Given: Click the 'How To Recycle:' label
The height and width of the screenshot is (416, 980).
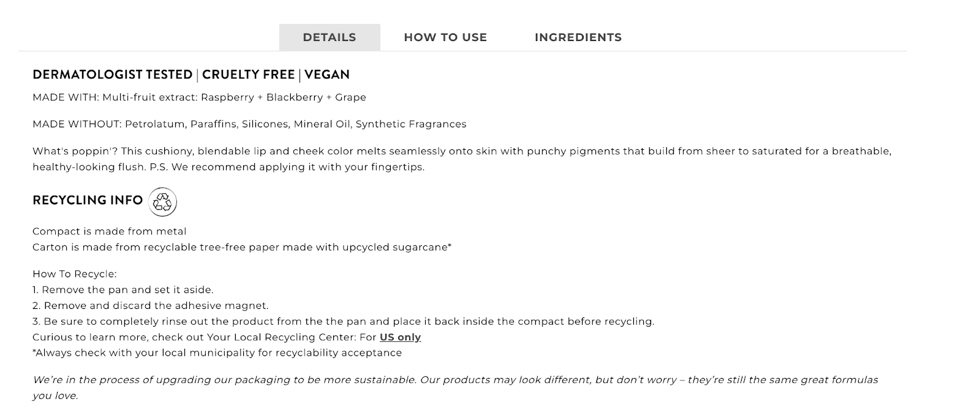Looking at the screenshot, I should 74,274.
